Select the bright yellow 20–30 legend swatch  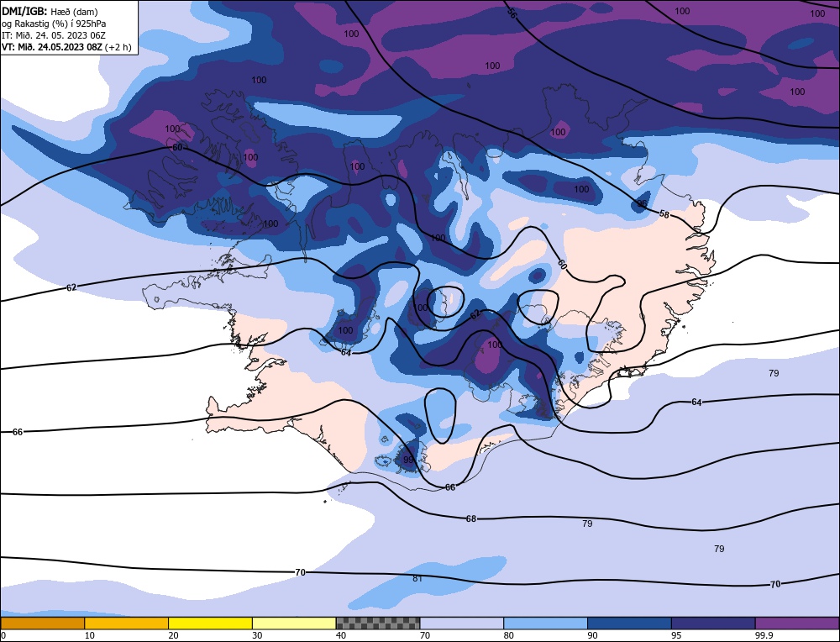pyautogui.click(x=210, y=623)
